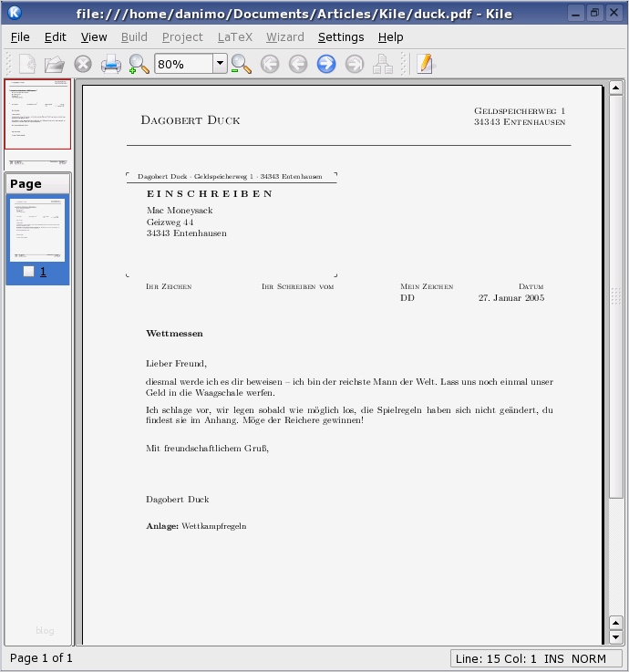
Task: Click the Lieber Freund, salutation
Action: pos(176,364)
